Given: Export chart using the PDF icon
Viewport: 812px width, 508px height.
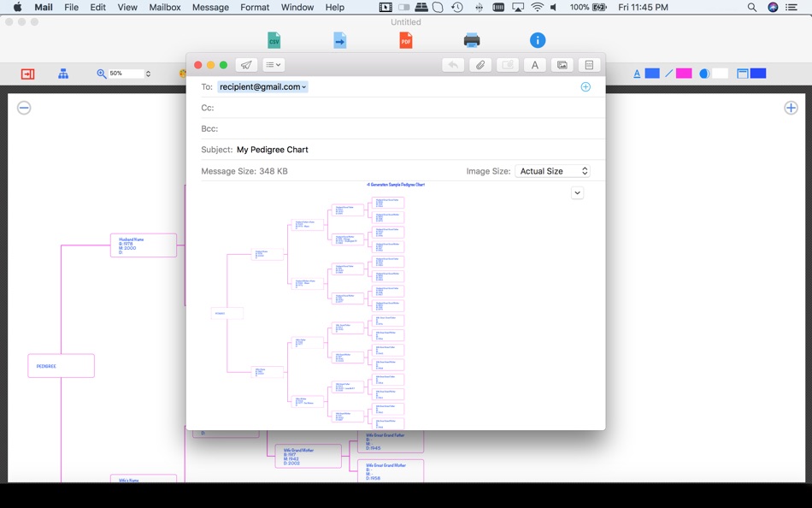Looking at the screenshot, I should tap(405, 40).
